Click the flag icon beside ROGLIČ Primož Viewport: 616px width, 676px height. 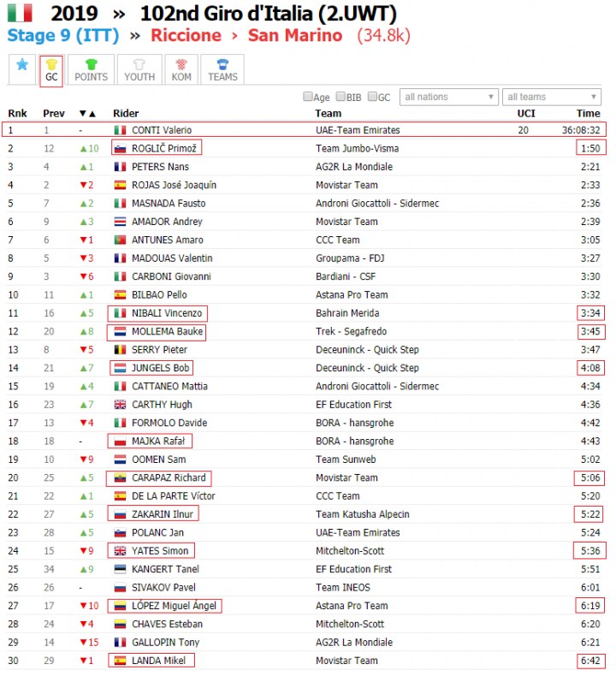(120, 149)
